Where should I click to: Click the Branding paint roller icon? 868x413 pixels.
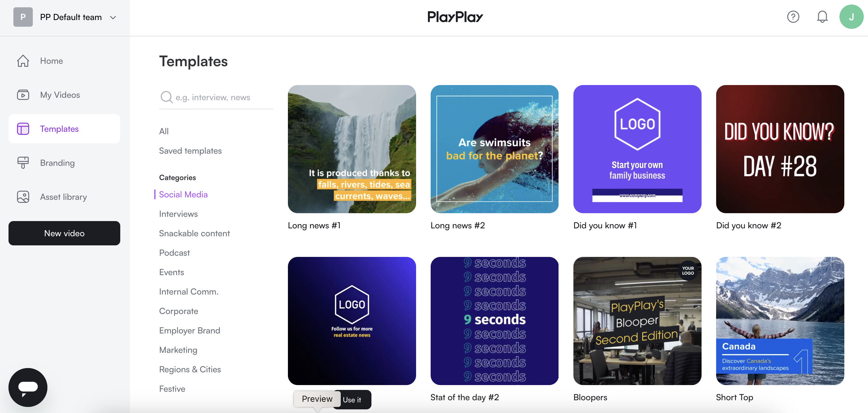[x=23, y=163]
